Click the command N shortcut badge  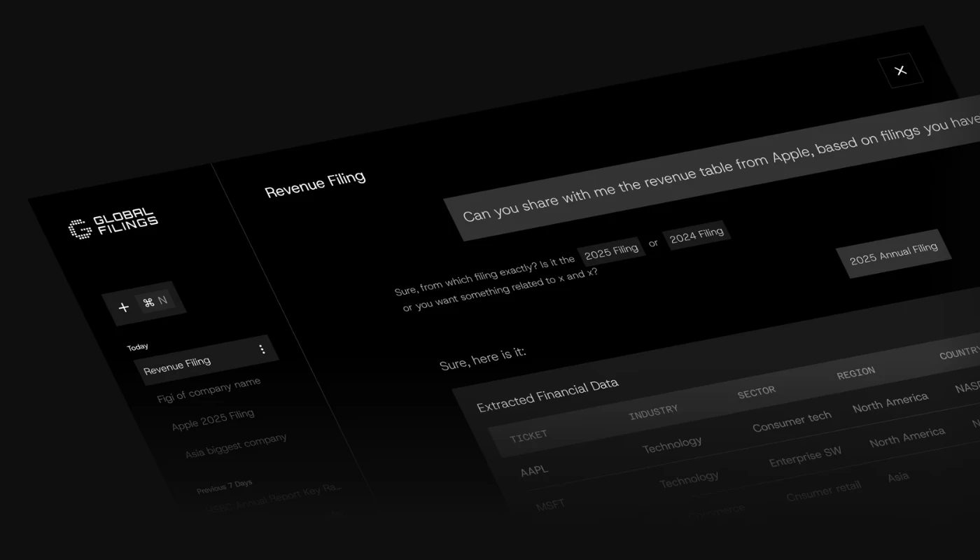click(x=155, y=302)
